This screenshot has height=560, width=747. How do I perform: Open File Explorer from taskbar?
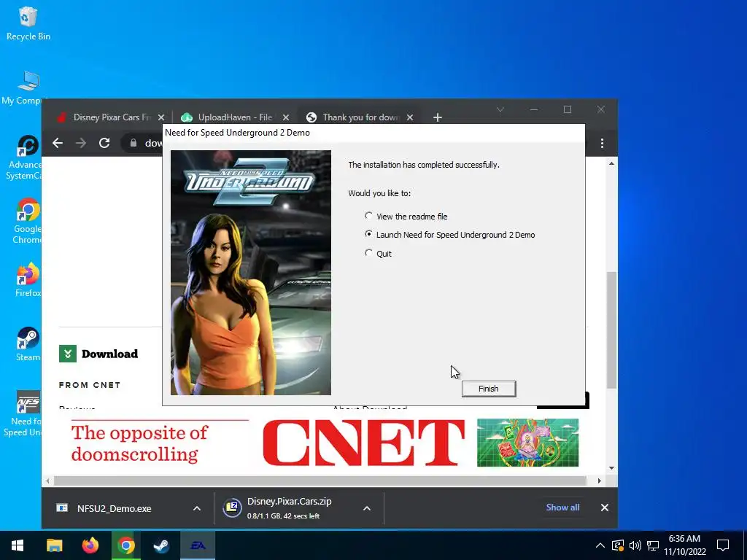point(54,545)
